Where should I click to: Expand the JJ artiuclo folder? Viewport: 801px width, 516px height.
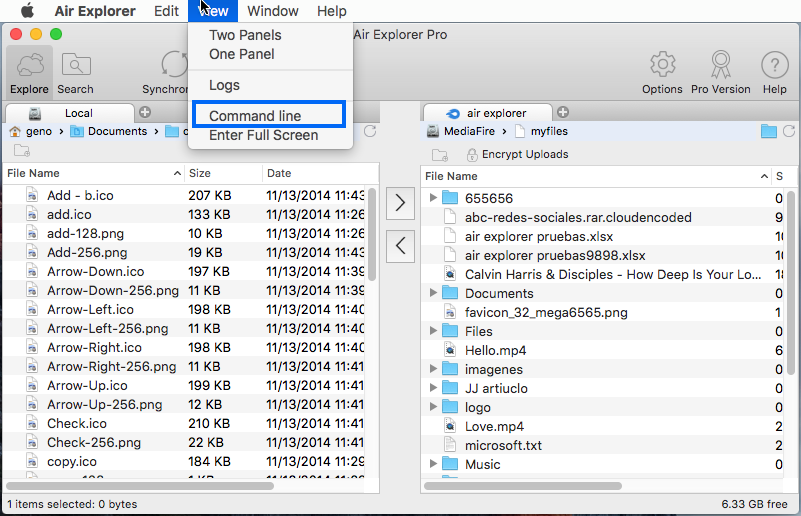[x=433, y=388]
